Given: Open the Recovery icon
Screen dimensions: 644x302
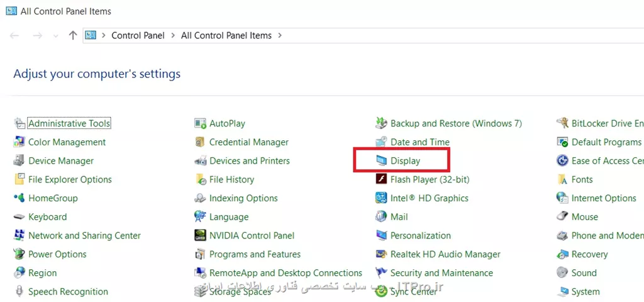Looking at the screenshot, I should click(x=562, y=254).
